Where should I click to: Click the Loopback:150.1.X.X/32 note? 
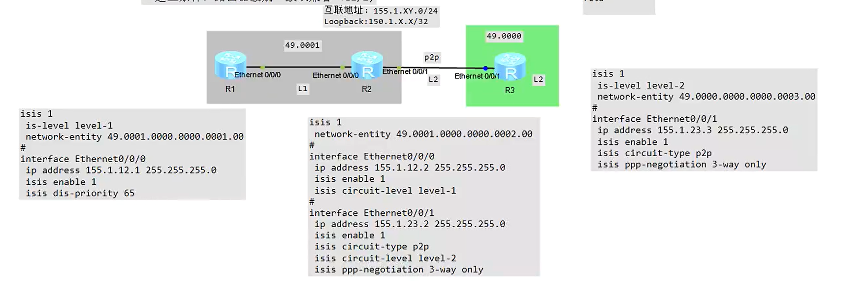click(x=376, y=22)
